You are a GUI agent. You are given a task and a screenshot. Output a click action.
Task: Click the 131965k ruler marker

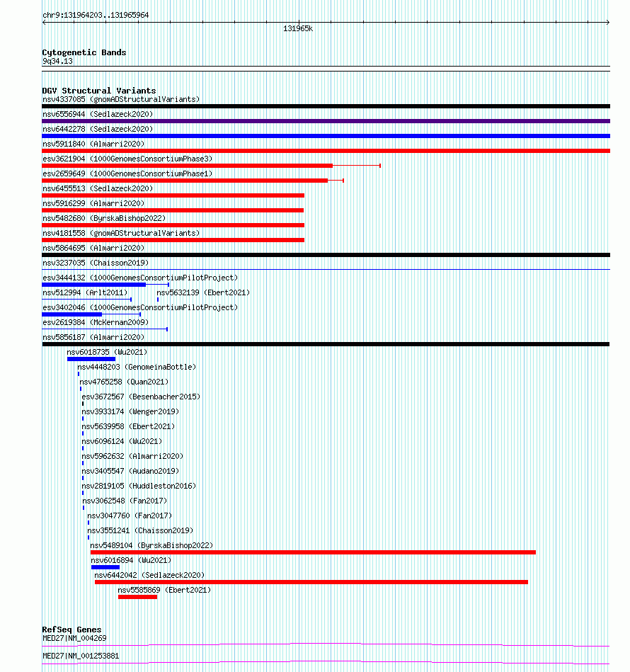click(x=298, y=29)
